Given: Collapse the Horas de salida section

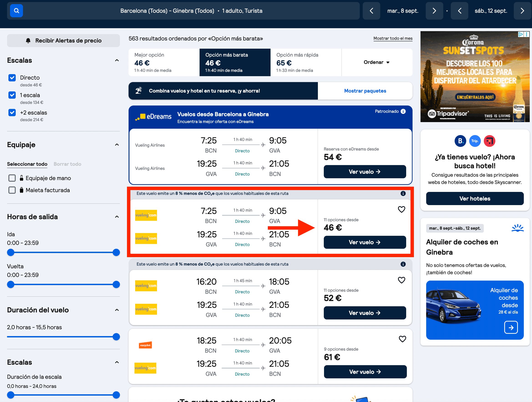Looking at the screenshot, I should pyautogui.click(x=117, y=217).
